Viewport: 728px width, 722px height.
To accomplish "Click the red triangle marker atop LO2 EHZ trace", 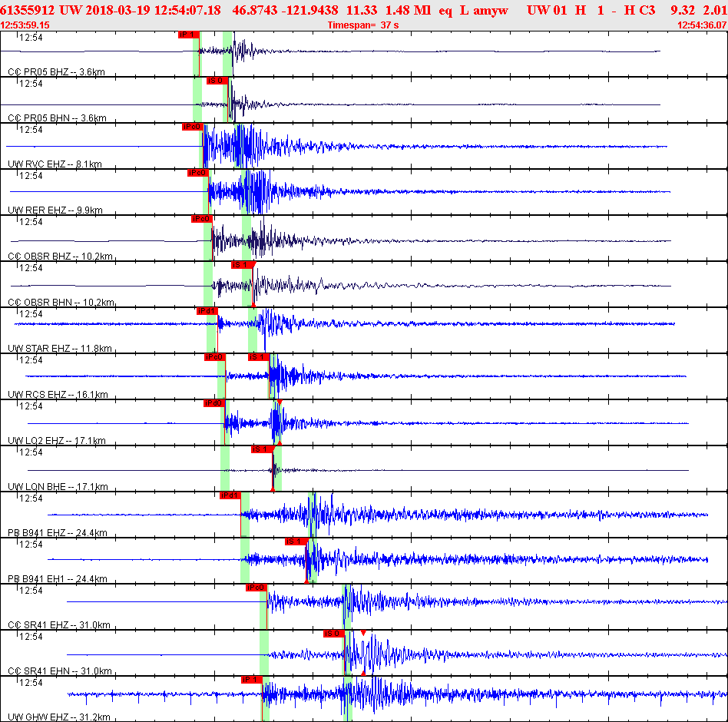I will [280, 402].
